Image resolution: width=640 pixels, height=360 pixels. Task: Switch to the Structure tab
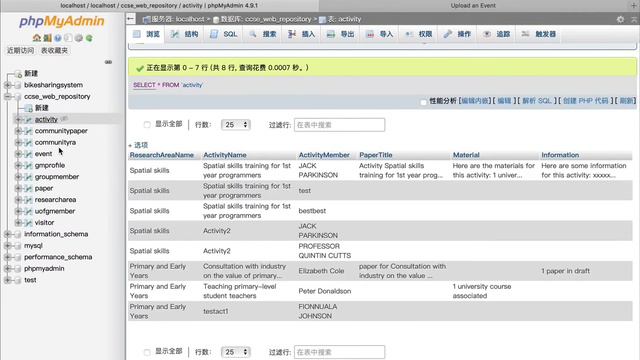[x=184, y=34]
